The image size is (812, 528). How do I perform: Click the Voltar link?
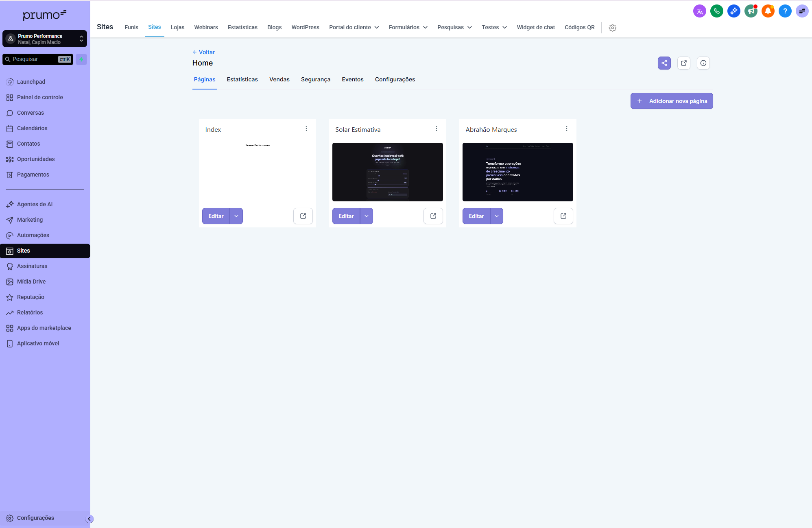click(204, 52)
